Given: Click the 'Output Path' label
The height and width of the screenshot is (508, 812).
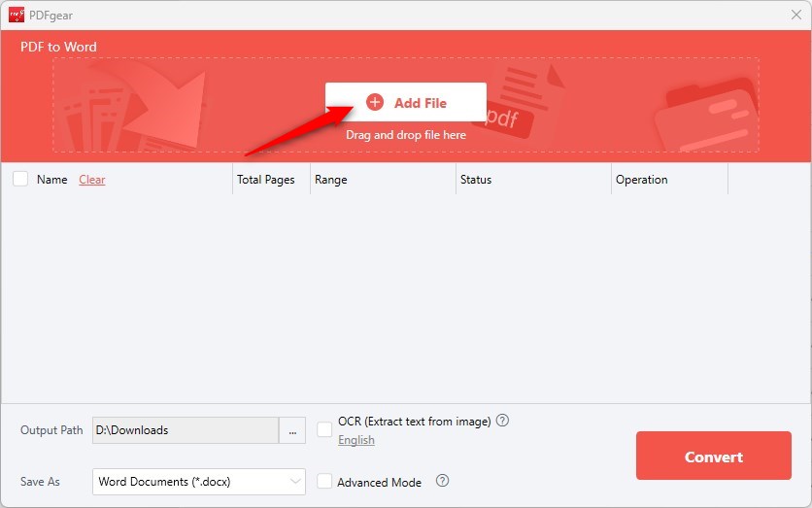Looking at the screenshot, I should click(51, 430).
